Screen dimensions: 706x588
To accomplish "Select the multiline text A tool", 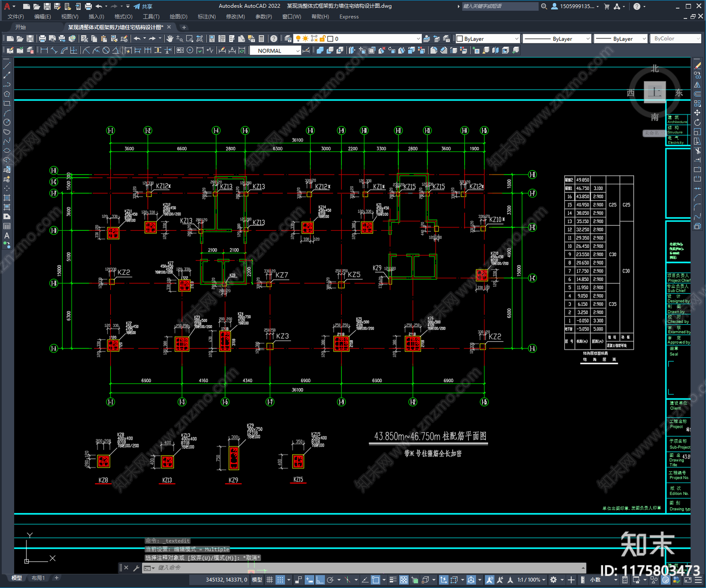I will [x=7, y=236].
